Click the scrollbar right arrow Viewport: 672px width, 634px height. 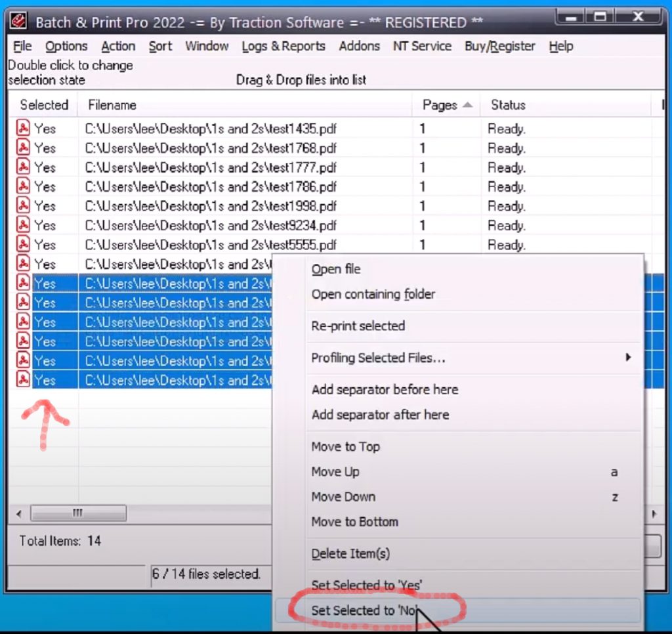(x=654, y=513)
